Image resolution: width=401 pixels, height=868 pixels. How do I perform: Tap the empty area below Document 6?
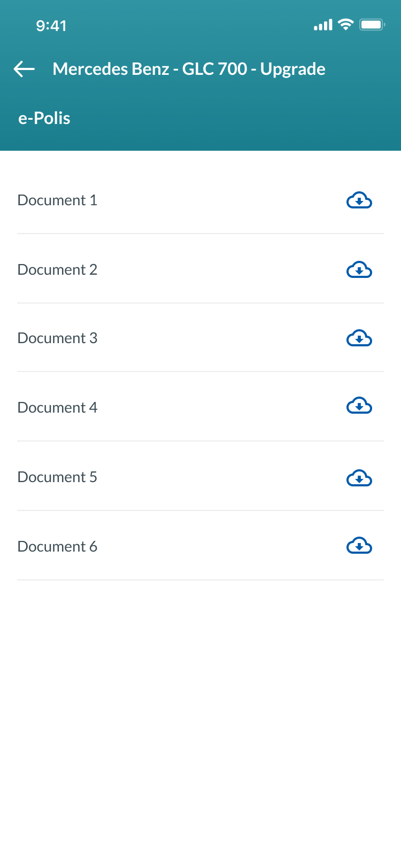[x=200, y=722]
